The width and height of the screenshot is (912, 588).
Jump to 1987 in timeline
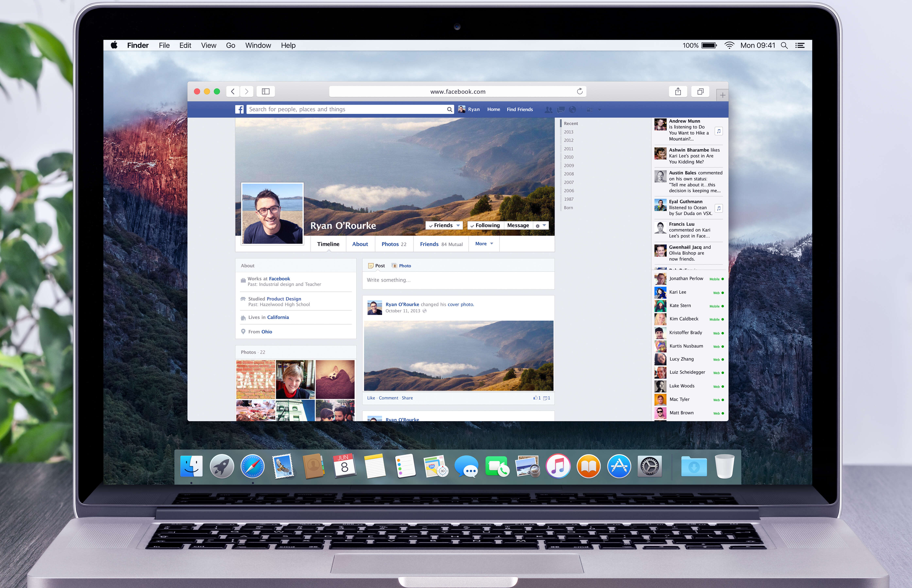pos(569,199)
